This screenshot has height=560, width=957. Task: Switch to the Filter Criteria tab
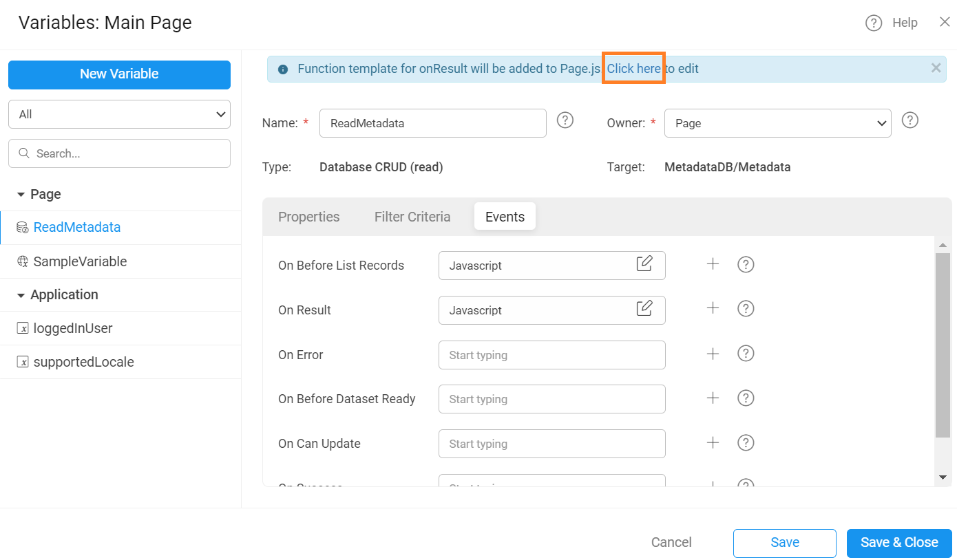click(x=412, y=217)
